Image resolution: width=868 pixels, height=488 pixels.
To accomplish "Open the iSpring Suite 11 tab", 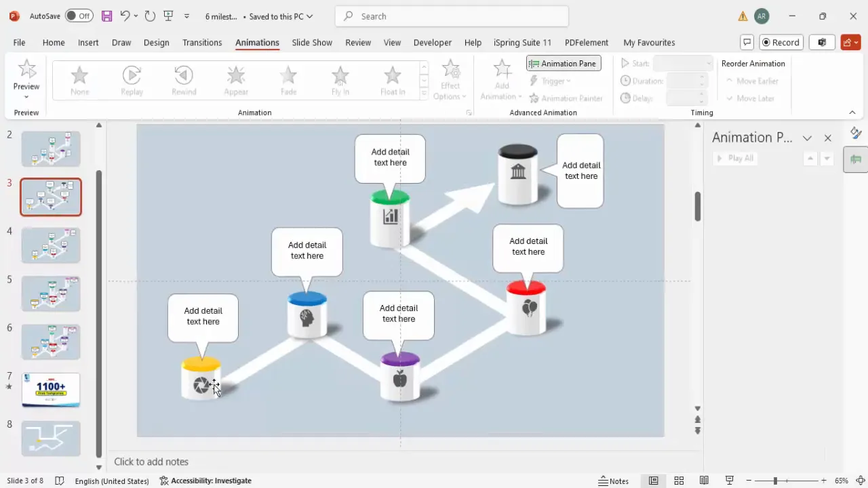I will point(522,42).
